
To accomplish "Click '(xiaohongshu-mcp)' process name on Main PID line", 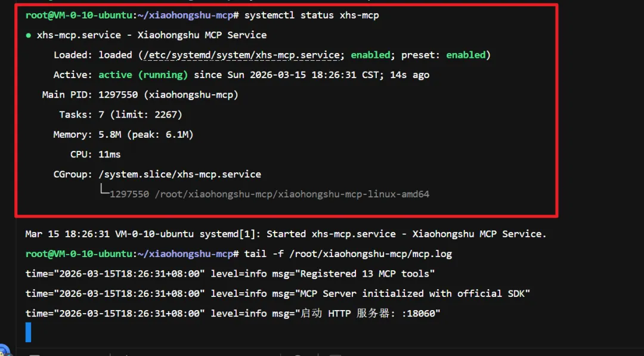I will pyautogui.click(x=191, y=95).
